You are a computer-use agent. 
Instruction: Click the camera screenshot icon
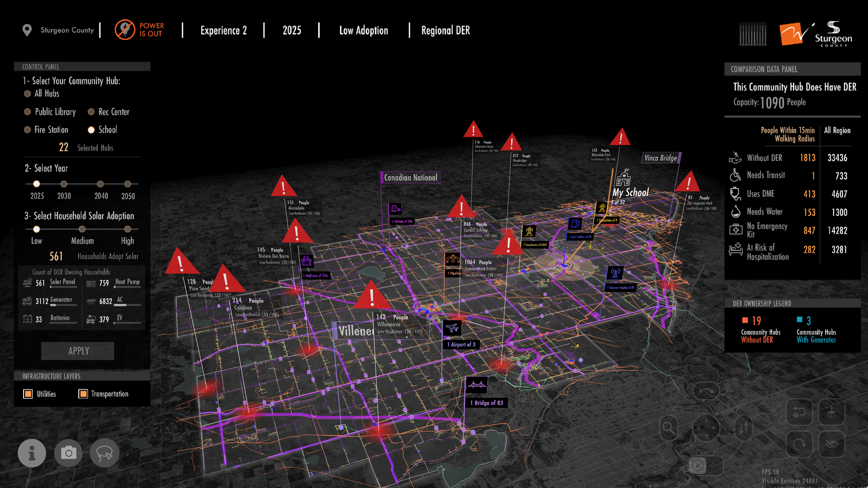[68, 453]
